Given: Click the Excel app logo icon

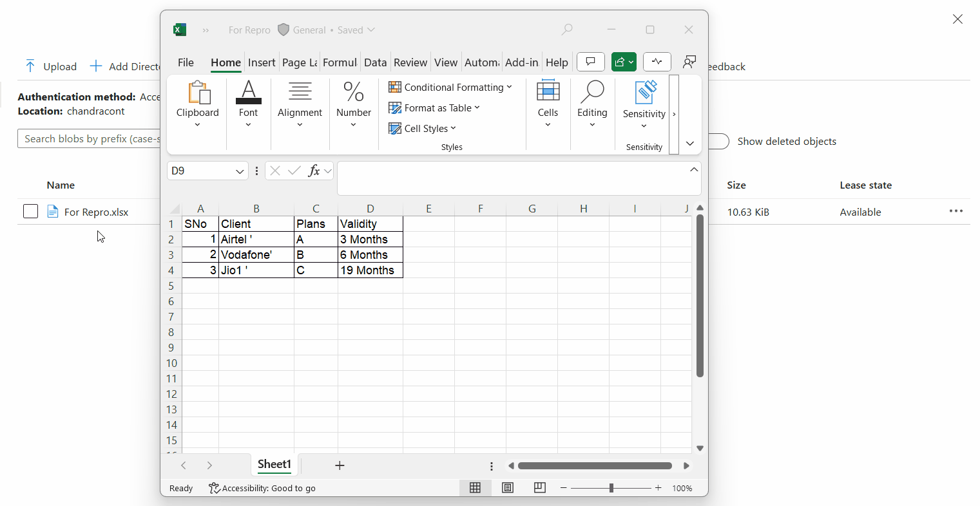Looking at the screenshot, I should coord(180,30).
